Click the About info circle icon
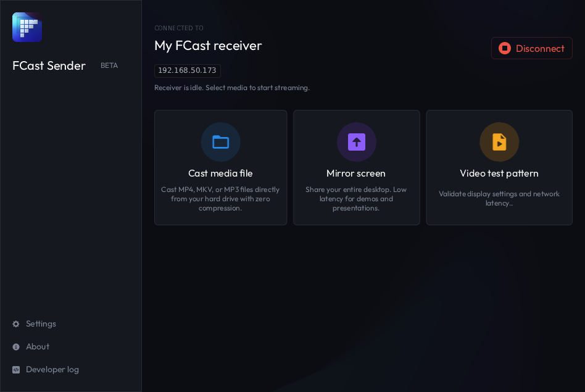 pos(16,347)
